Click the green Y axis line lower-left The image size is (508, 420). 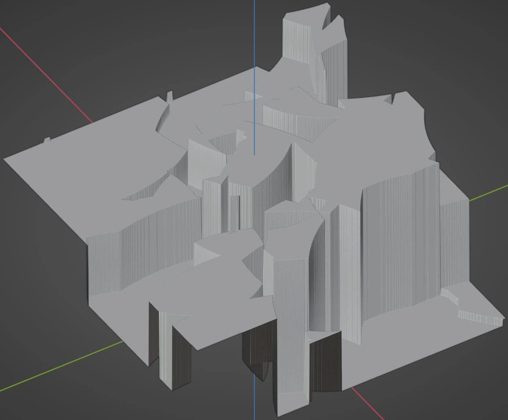tap(61, 367)
